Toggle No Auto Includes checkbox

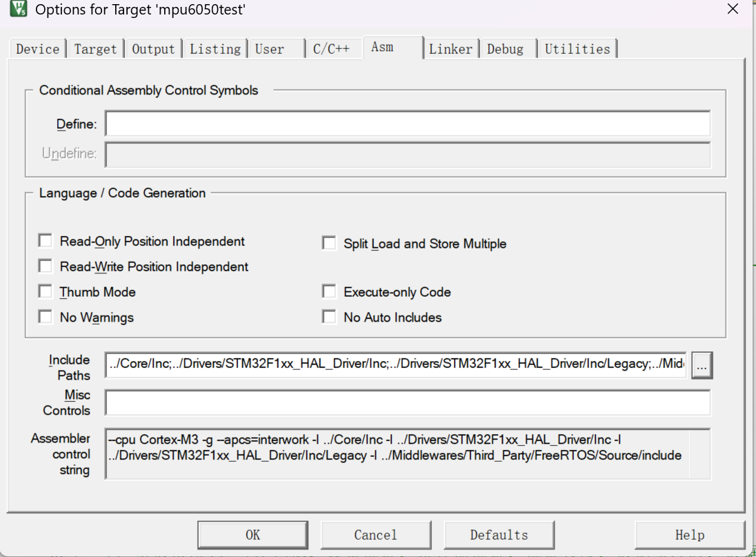pos(329,317)
